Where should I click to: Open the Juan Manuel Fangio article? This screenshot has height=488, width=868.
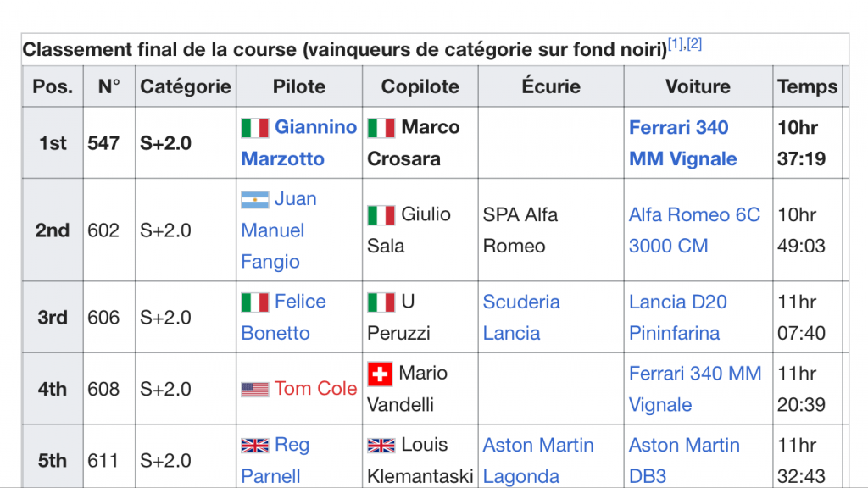279,230
